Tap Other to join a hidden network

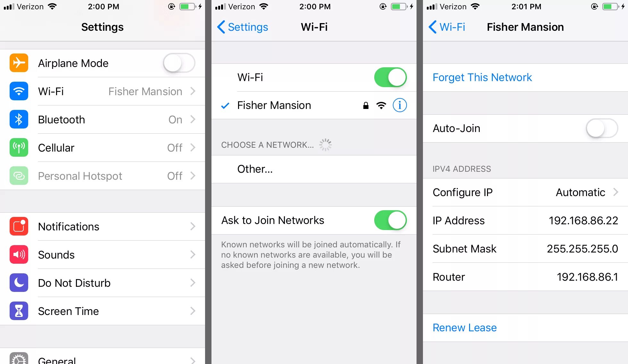pyautogui.click(x=255, y=169)
